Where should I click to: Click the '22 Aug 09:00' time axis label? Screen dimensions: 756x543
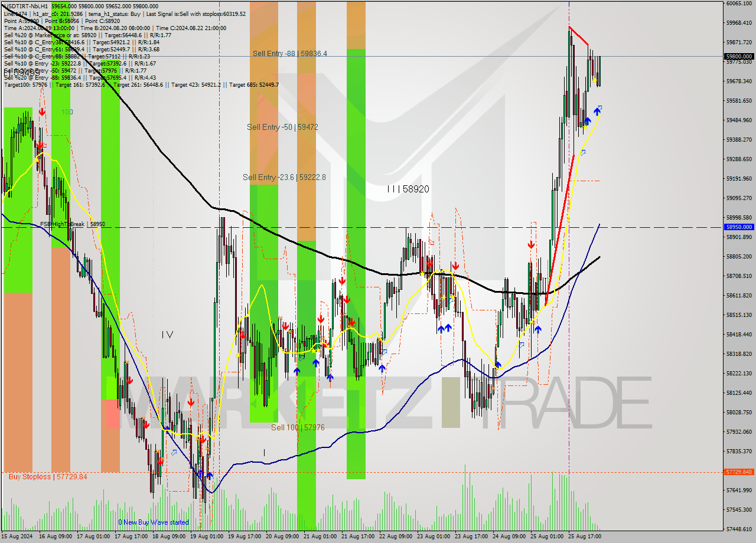396,537
